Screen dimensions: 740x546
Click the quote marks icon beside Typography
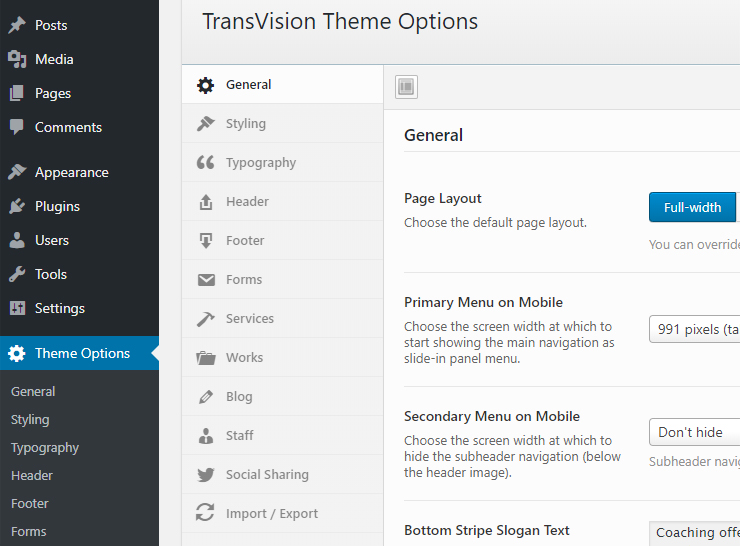tap(205, 162)
